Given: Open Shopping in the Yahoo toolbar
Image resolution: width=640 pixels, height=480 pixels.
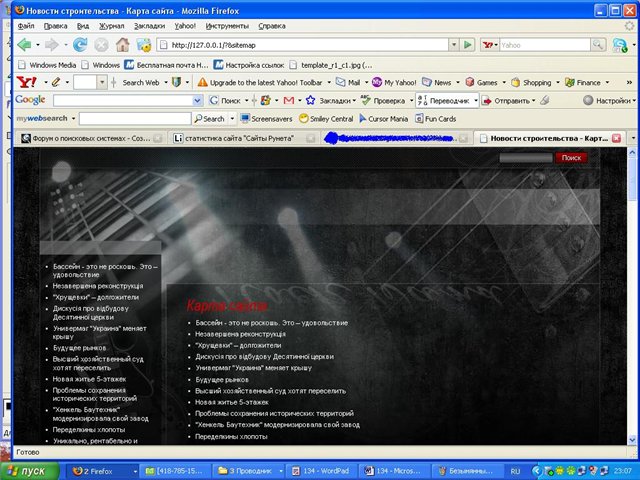Looking at the screenshot, I should coord(531,82).
